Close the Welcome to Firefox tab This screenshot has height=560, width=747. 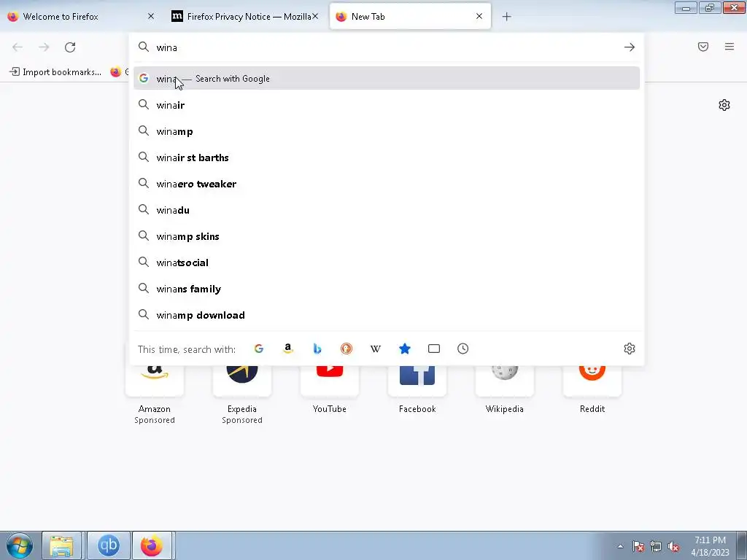(151, 16)
